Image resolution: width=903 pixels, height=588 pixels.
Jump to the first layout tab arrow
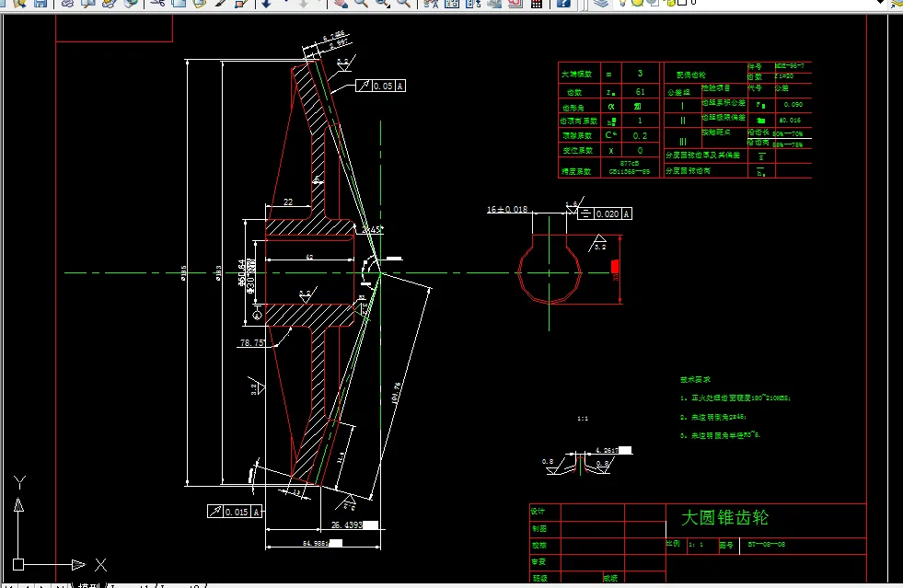(8, 585)
